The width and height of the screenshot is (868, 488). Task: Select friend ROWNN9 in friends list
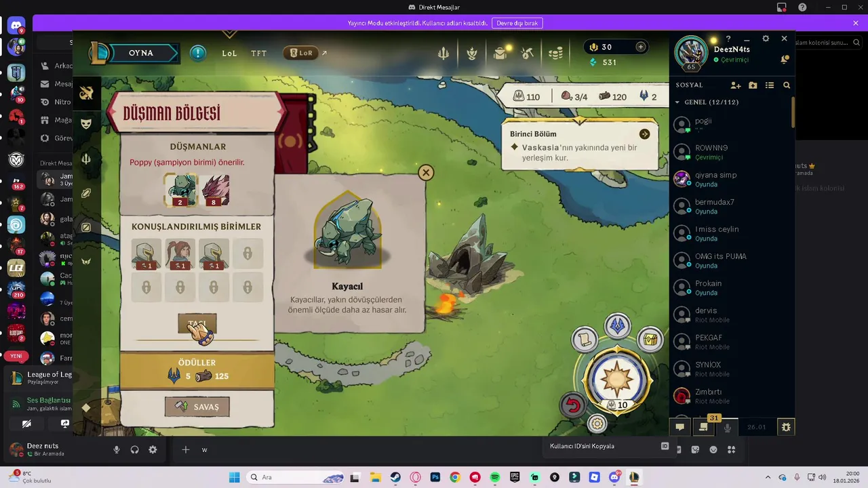point(731,152)
